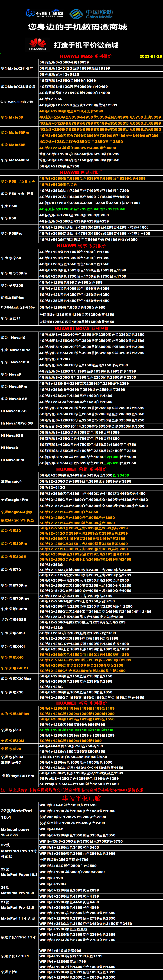The image size is (163, 980).
Task: Click the 荣耀Magic VS 折叠 model cell
Action: point(19,520)
